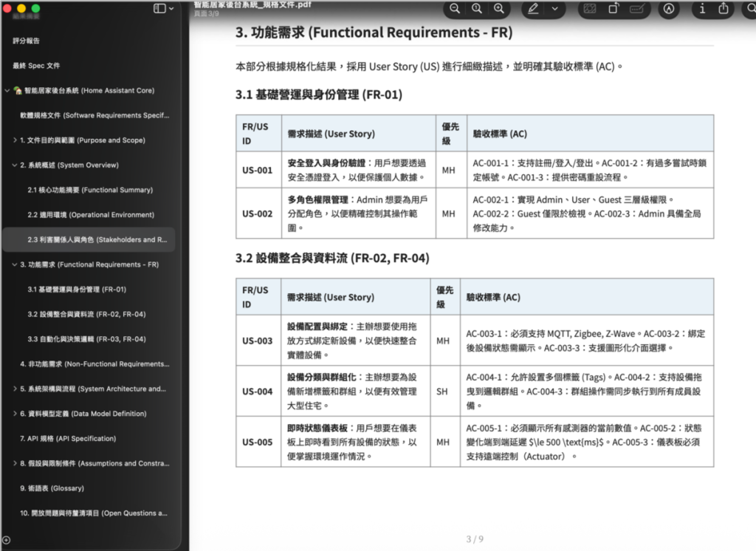
Task: Collapse the '3. 功能需求' chevron
Action: click(15, 264)
